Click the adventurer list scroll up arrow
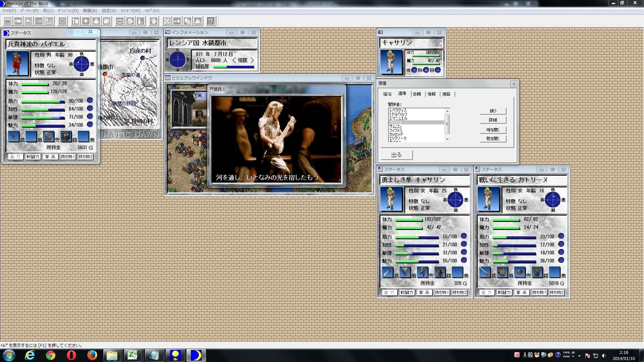Viewport: 644px width, 362px height. click(x=447, y=111)
